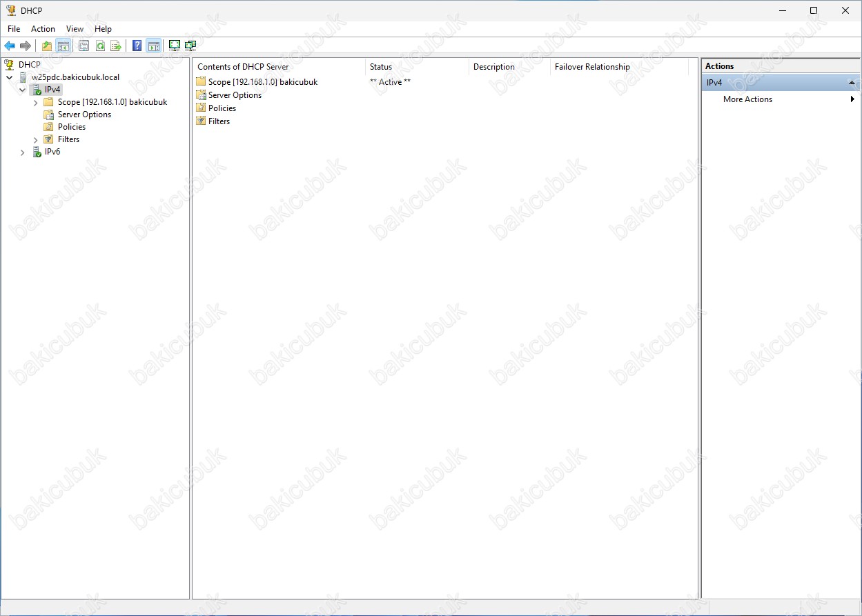Select DHCP root label in tree
The width and height of the screenshot is (862, 616).
coord(30,64)
